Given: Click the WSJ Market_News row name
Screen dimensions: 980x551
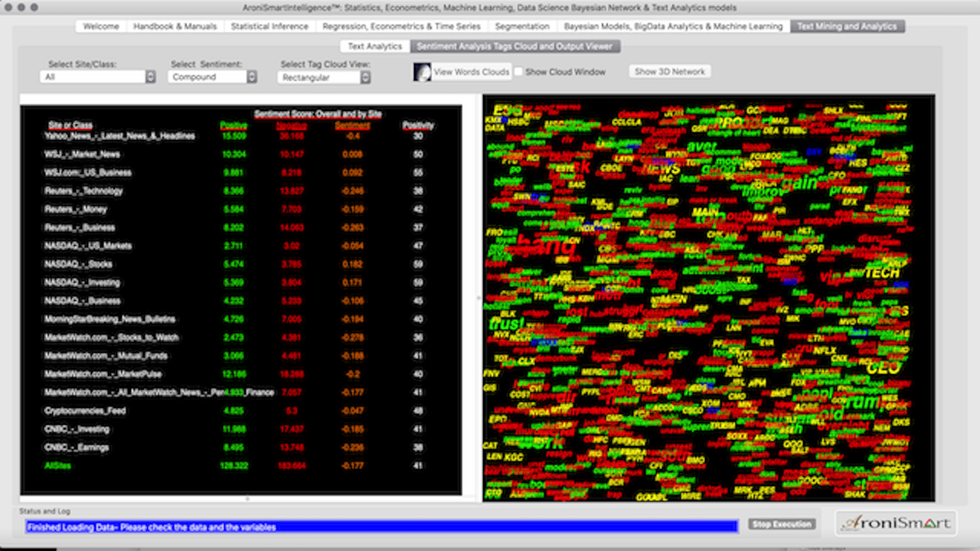Looking at the screenshot, I should coord(82,155).
